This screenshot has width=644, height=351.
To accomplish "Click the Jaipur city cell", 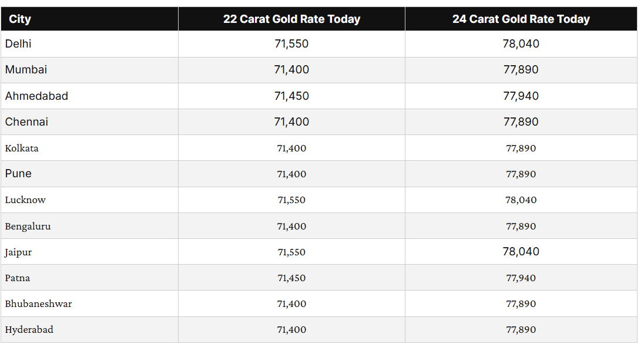I will [x=18, y=252].
